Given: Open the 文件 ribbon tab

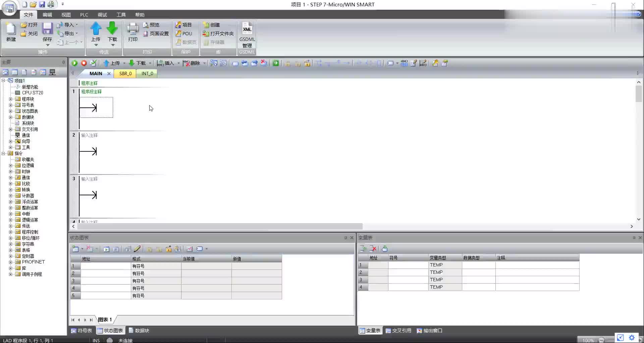Looking at the screenshot, I should [29, 15].
